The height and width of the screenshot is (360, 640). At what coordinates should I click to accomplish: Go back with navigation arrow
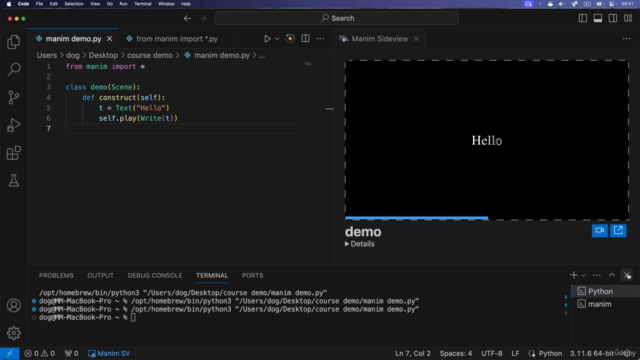coord(187,18)
